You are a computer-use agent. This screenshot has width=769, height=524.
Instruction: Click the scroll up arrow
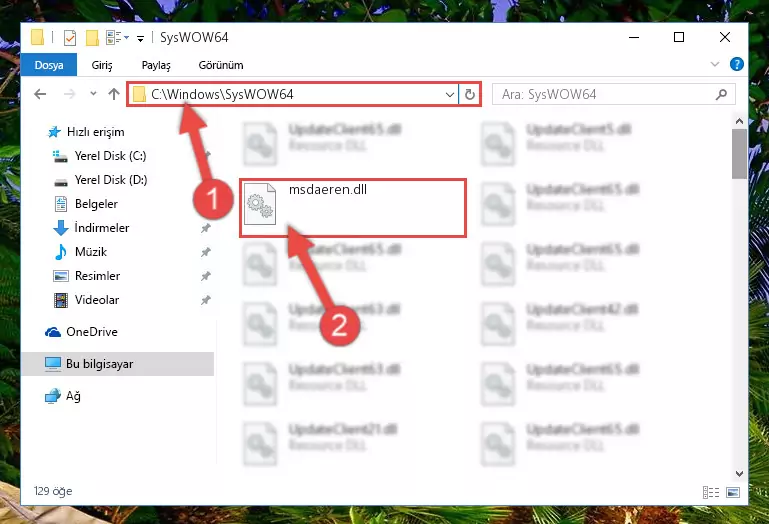point(739,121)
